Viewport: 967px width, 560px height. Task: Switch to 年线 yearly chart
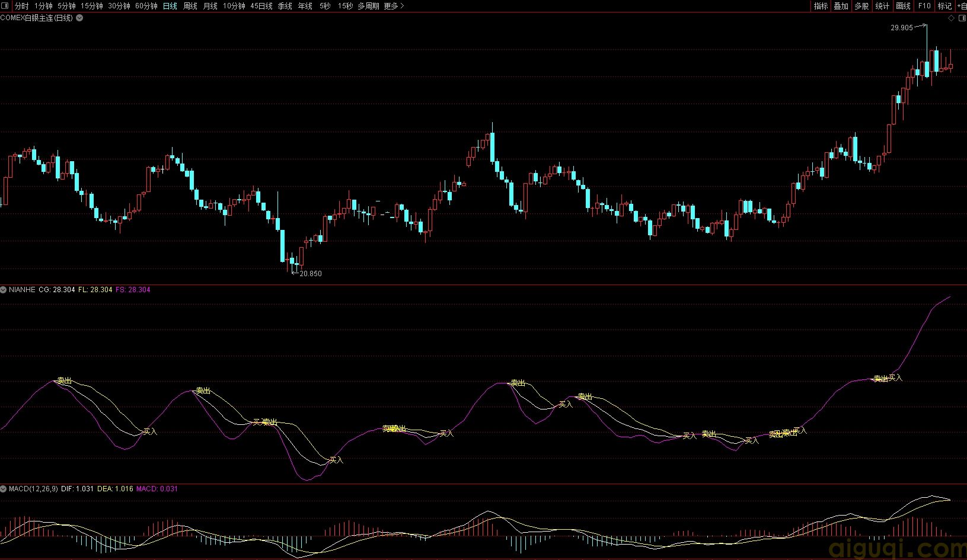(305, 6)
